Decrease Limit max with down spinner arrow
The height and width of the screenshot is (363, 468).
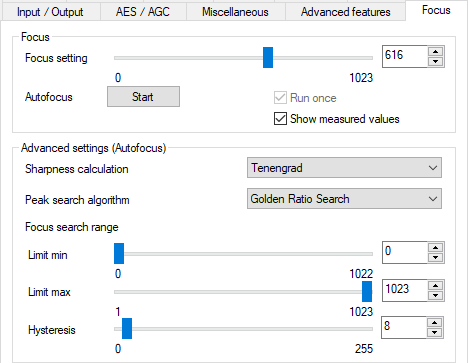435,295
